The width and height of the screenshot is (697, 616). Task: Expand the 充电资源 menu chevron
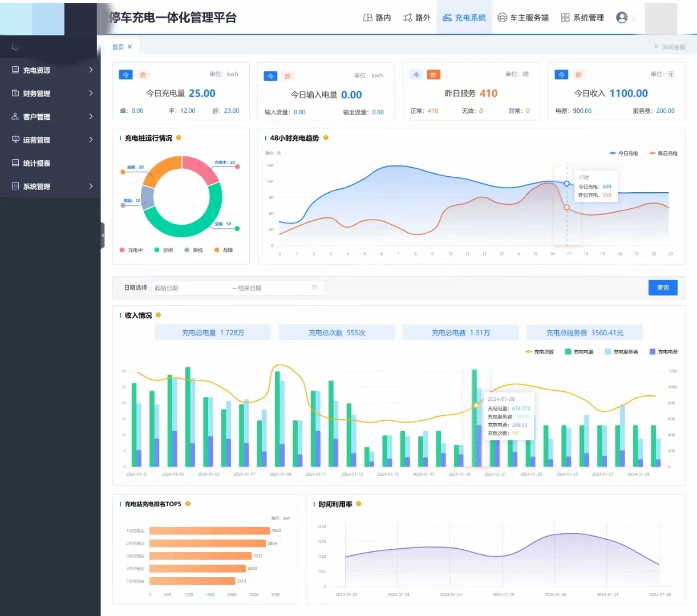91,70
